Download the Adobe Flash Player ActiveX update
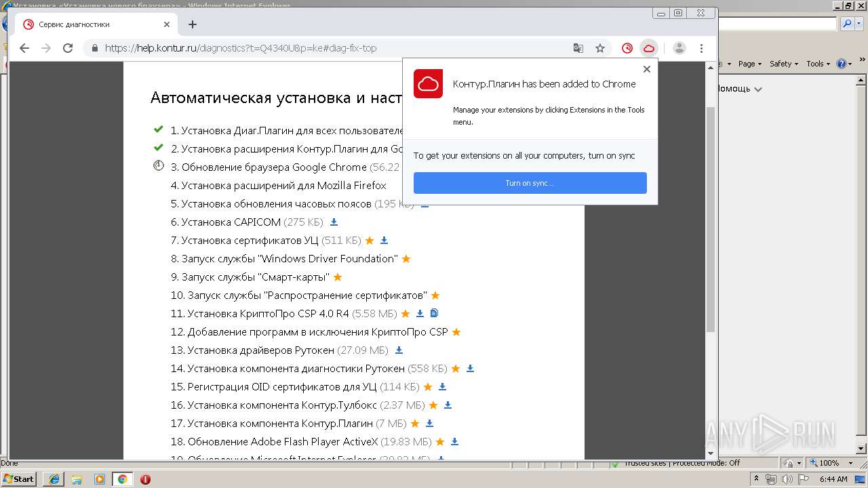This screenshot has width=868, height=488. [x=454, y=442]
